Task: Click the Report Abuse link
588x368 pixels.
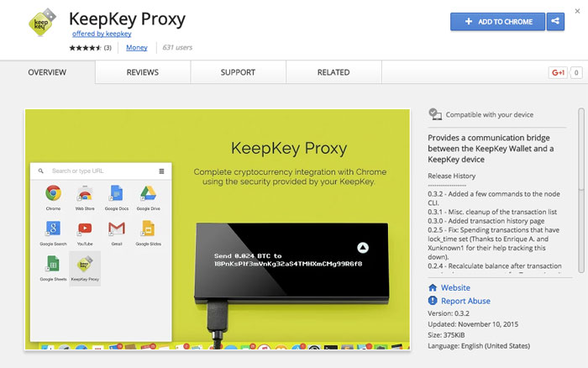Action: pyautogui.click(x=465, y=301)
